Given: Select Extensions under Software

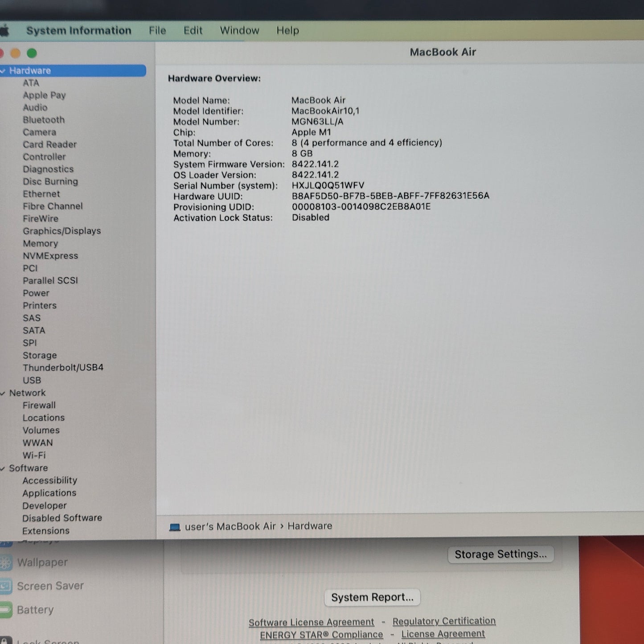Looking at the screenshot, I should coord(46,531).
